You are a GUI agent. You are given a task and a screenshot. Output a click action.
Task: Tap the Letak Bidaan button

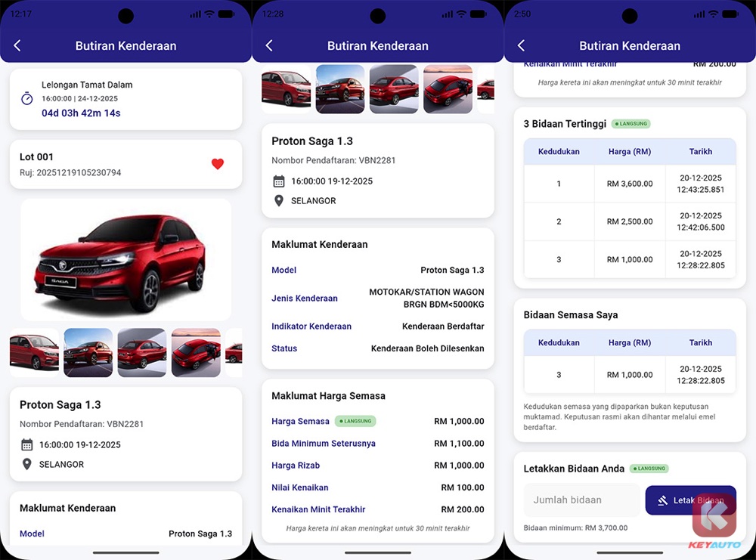point(690,500)
